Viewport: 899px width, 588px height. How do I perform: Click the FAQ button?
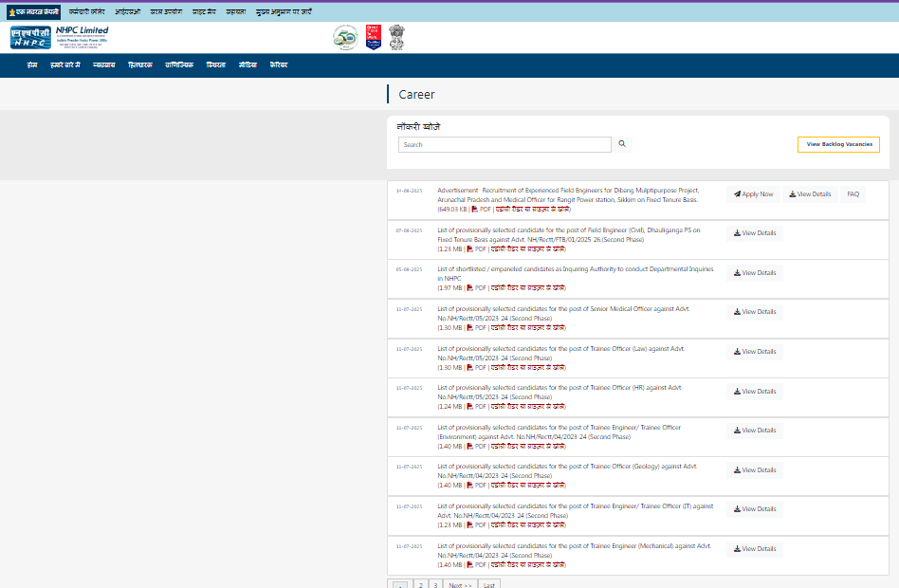pyautogui.click(x=853, y=193)
